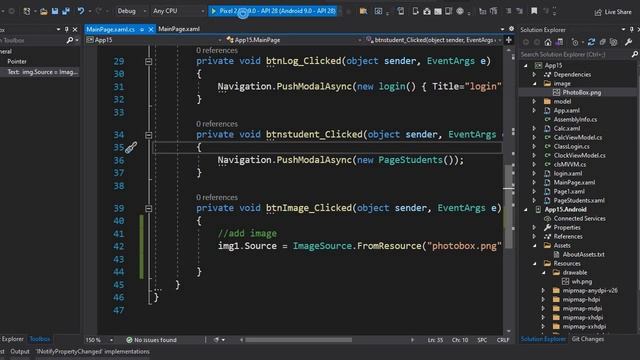Switch to the MainPage.xaml tab
The height and width of the screenshot is (360, 640).
(x=179, y=29)
